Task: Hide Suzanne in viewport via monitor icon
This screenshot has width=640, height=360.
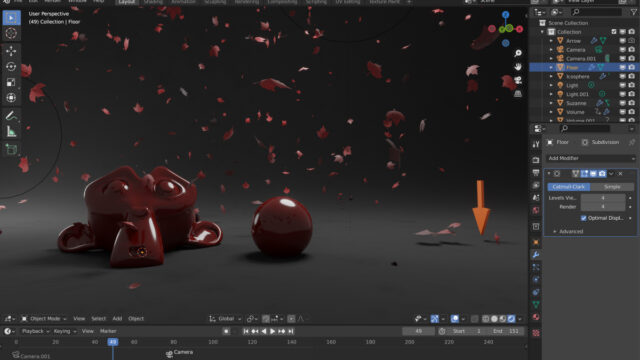Action: click(x=623, y=103)
